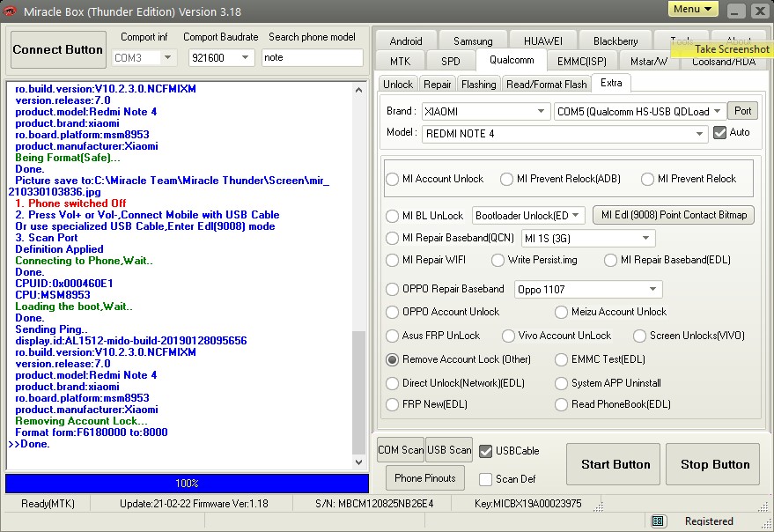Select Asus FRP UnLock radio button

click(x=393, y=336)
